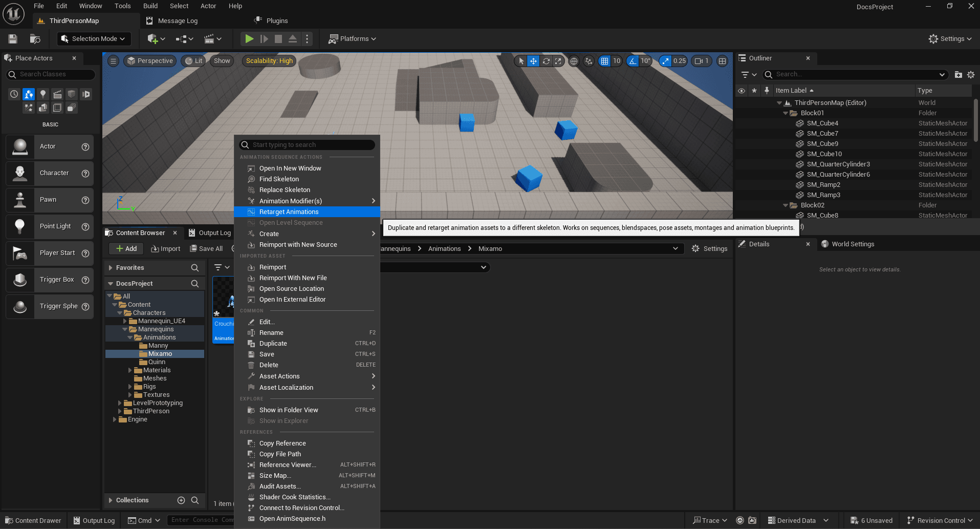Collapse the Block01 folder in Outliner
Viewport: 980px width, 529px height.
pyautogui.click(x=786, y=113)
